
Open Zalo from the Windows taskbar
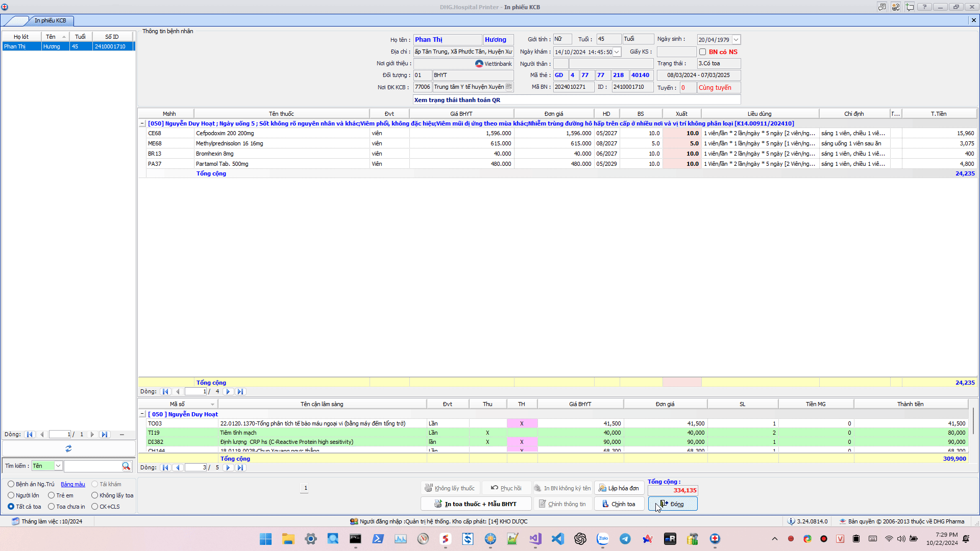point(603,539)
